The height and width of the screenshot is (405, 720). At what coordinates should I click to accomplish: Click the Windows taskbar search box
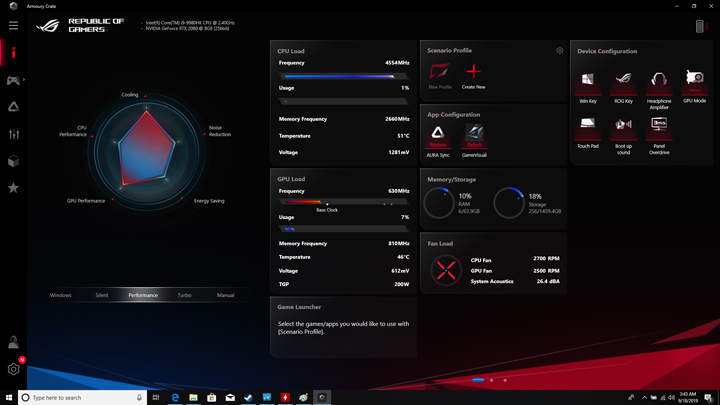[83, 398]
